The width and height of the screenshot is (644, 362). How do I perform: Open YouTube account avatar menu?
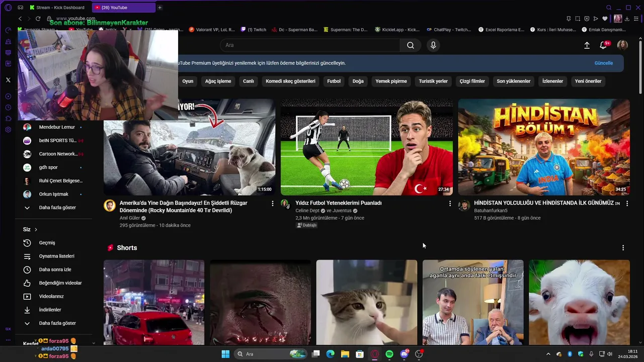click(622, 45)
